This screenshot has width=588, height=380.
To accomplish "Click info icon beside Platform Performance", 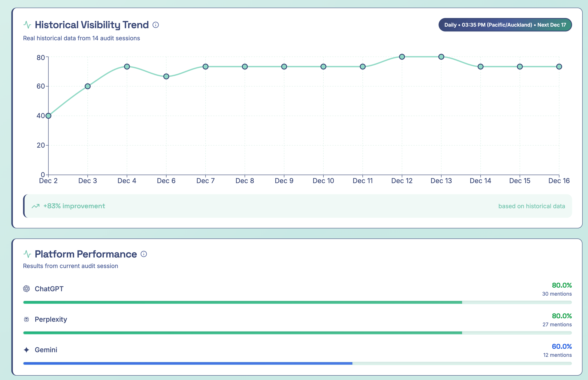I will coord(144,254).
